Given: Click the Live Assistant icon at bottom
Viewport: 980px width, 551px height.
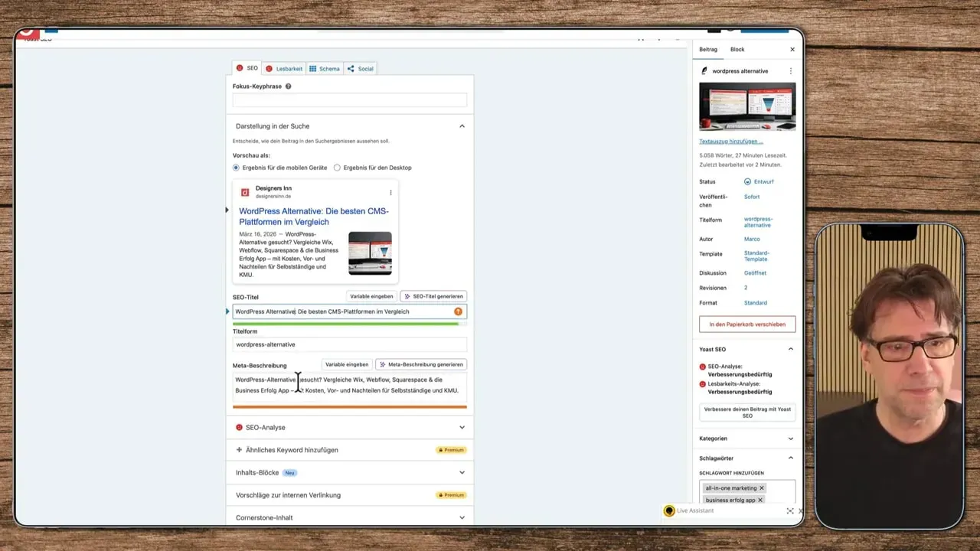Looking at the screenshot, I should [x=669, y=510].
